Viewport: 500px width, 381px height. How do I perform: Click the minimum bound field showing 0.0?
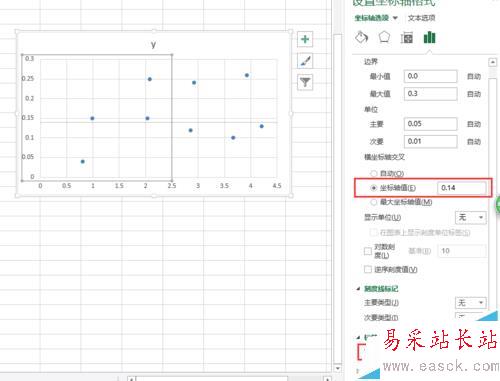pos(430,76)
